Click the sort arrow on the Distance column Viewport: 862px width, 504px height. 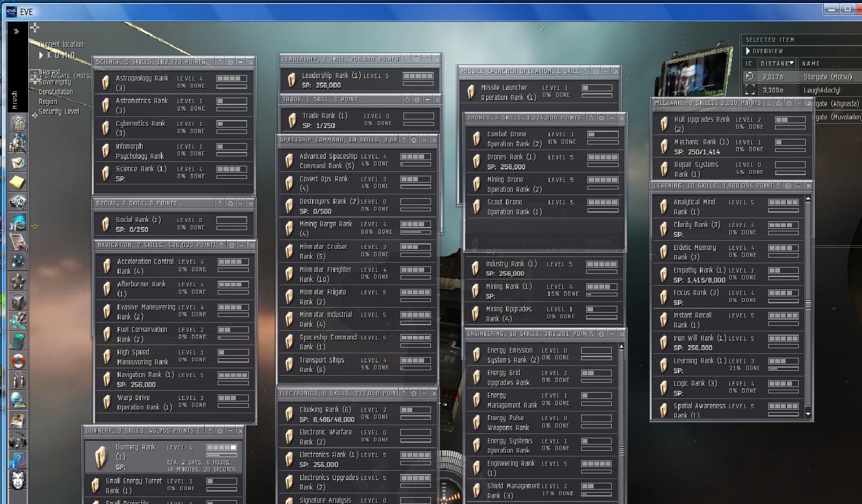[791, 63]
